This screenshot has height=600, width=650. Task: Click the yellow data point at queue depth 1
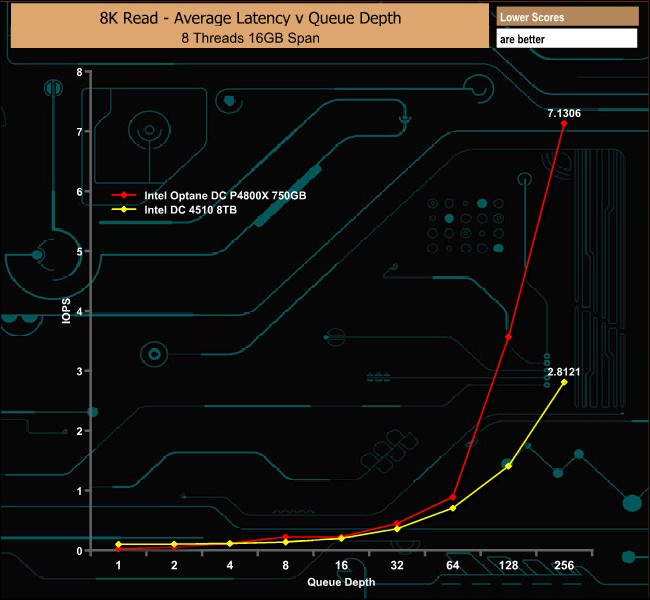point(118,544)
